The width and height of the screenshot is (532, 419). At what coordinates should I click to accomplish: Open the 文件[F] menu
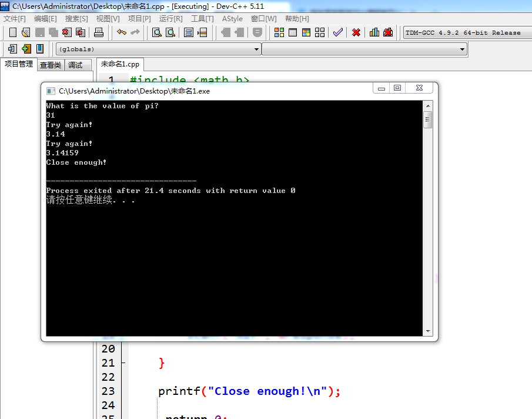(x=15, y=19)
